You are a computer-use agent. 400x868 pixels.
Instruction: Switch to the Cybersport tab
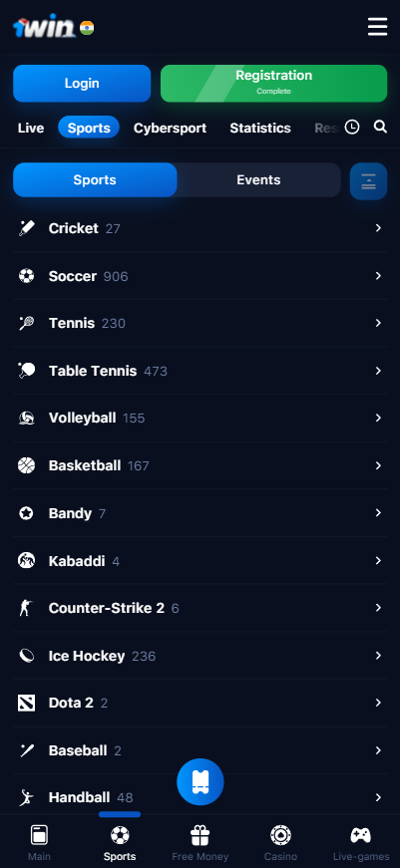171,128
